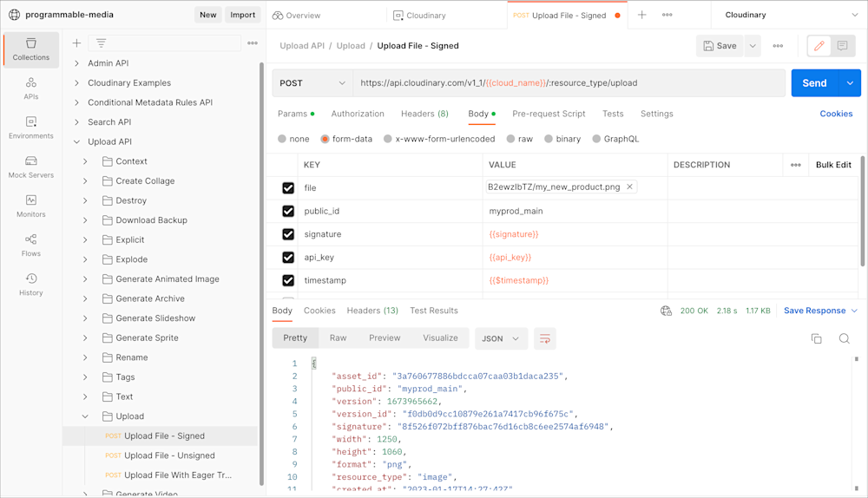Screen dimensions: 868x498
Task: Uncheck the api_key row checkbox
Action: pos(288,258)
